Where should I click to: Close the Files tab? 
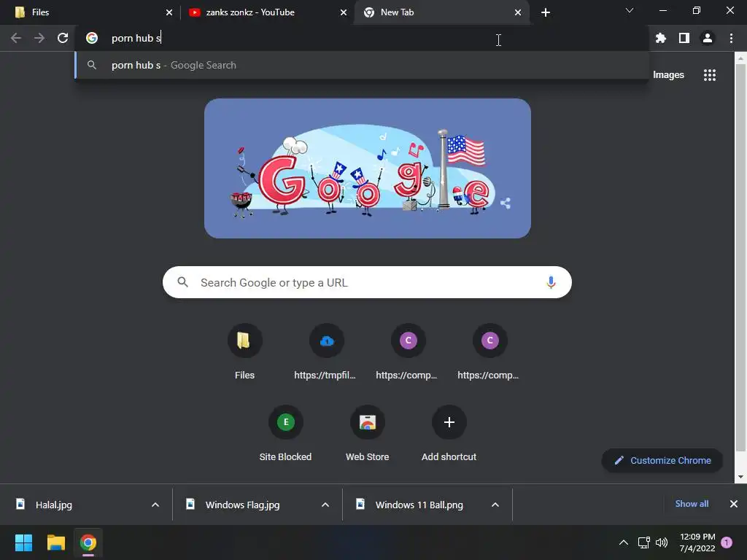coord(169,12)
